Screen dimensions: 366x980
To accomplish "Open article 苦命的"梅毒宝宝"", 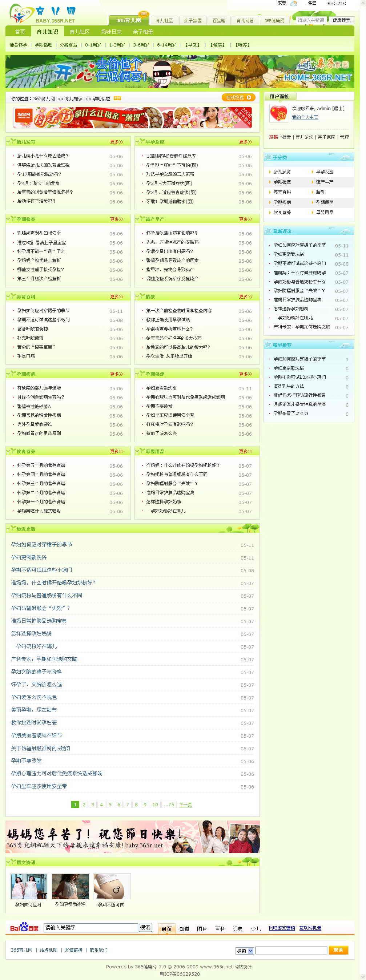I will coord(36,347).
